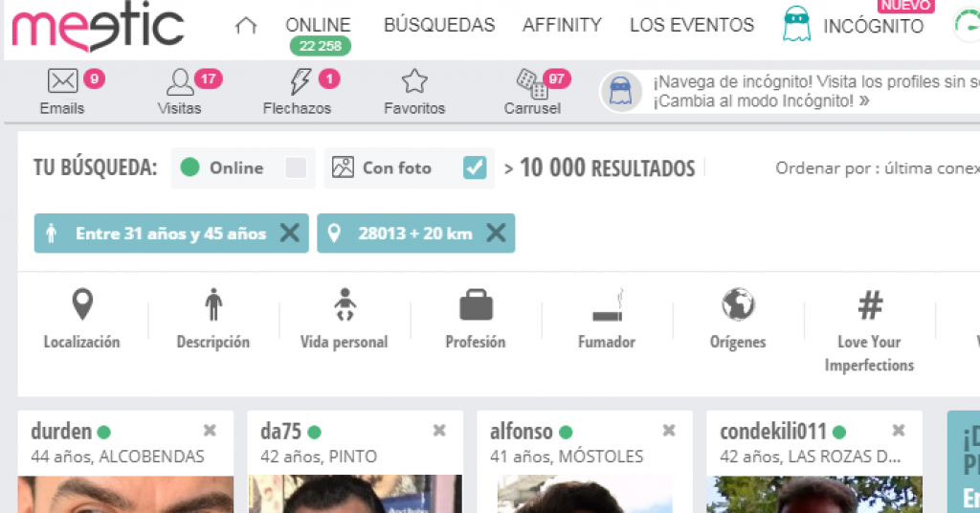Open the Visitas profile icon
The width and height of the screenshot is (980, 513).
[x=180, y=82]
